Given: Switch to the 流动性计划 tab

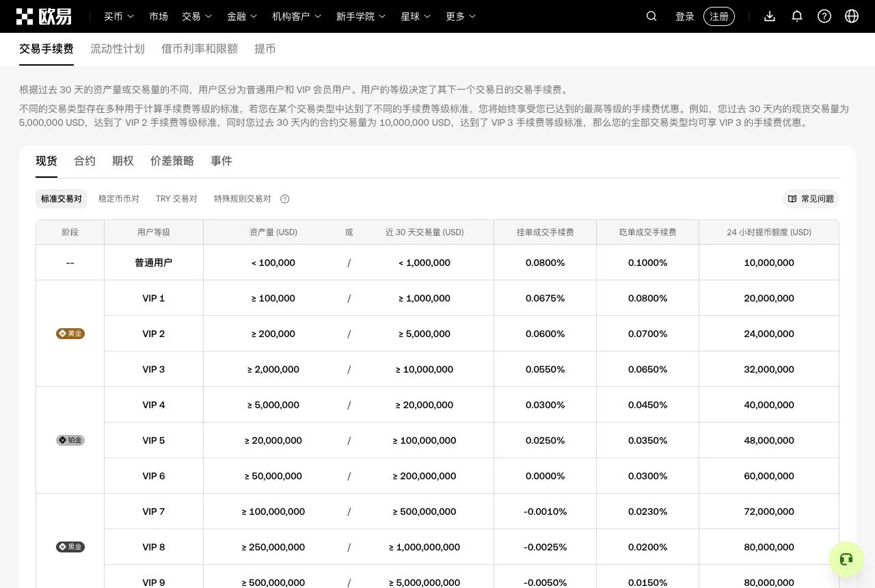Looking at the screenshot, I should (x=118, y=49).
